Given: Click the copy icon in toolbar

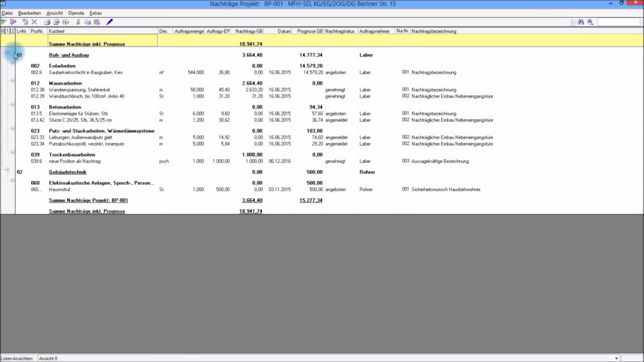Looking at the screenshot, I should click(x=88, y=22).
